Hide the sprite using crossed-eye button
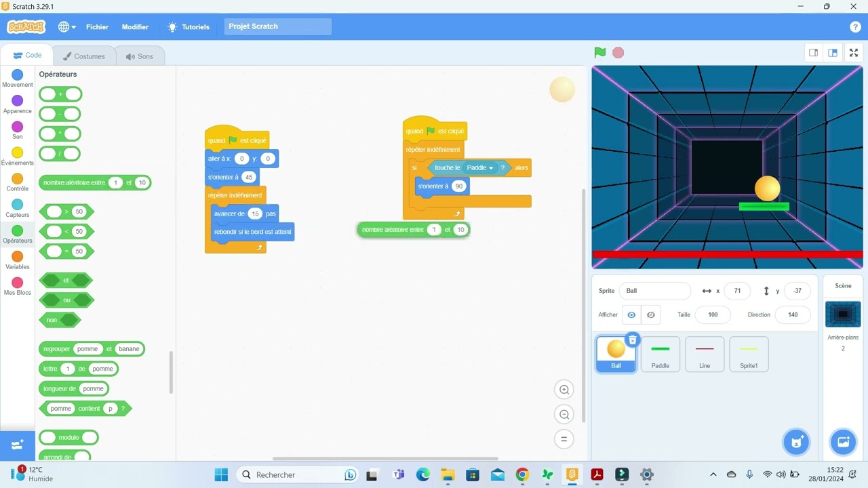This screenshot has height=488, width=868. click(650, 315)
